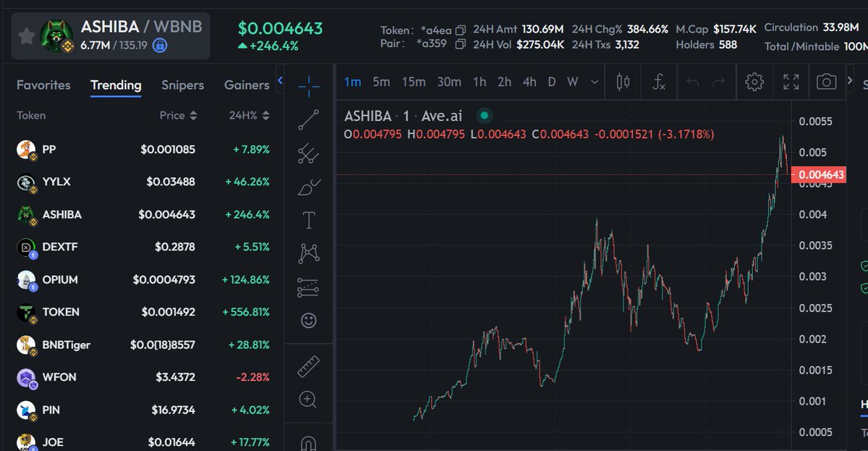Select the crosshair cursor tool

(x=309, y=87)
